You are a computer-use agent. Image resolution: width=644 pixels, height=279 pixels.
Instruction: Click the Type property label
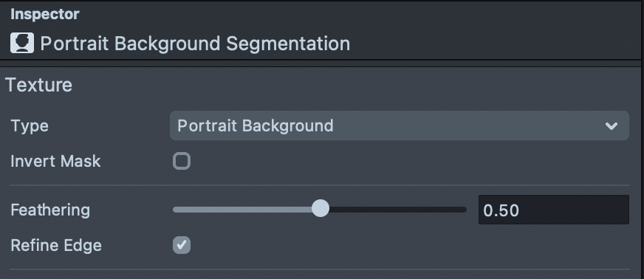click(x=30, y=125)
